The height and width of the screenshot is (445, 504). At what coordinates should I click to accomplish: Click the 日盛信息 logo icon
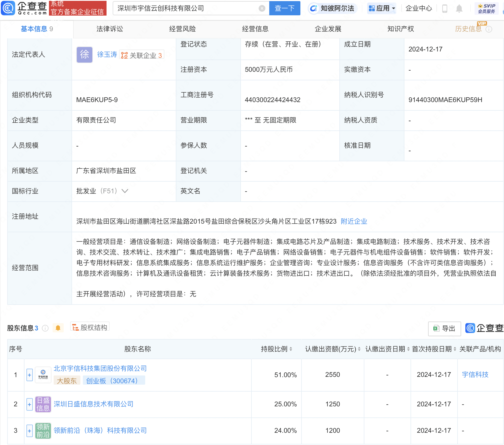pos(43,404)
